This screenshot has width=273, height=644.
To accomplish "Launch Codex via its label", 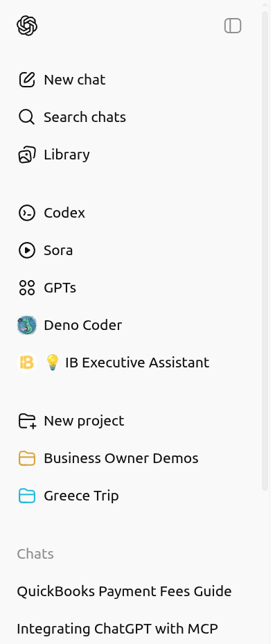I will tap(64, 213).
